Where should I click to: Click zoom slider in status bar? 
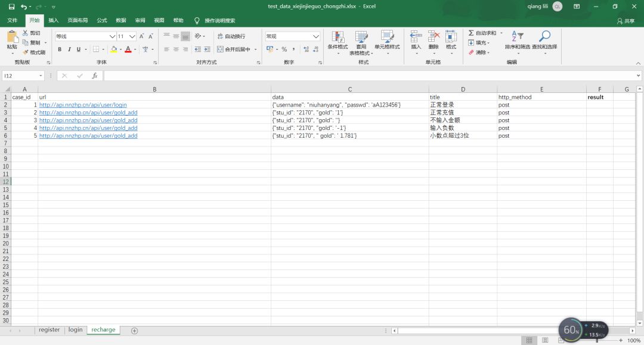(597, 340)
